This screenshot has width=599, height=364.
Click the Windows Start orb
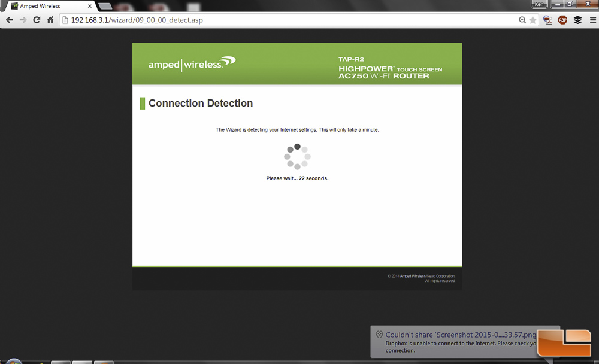point(14,362)
